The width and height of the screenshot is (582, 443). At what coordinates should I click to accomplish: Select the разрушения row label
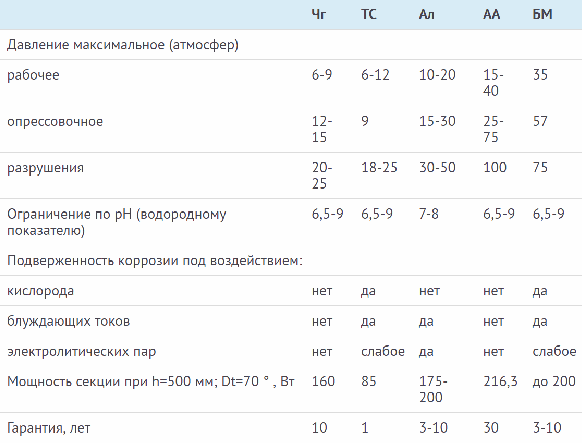click(x=46, y=168)
